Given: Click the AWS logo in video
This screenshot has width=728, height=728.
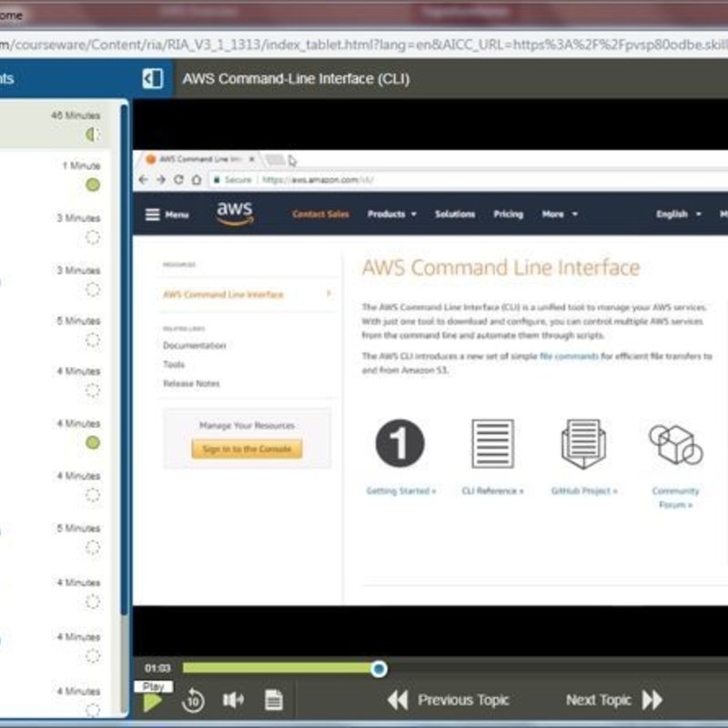Looking at the screenshot, I should [235, 213].
